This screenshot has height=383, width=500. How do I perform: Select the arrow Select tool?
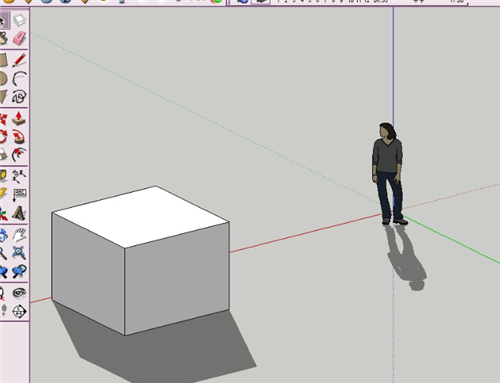point(3,20)
